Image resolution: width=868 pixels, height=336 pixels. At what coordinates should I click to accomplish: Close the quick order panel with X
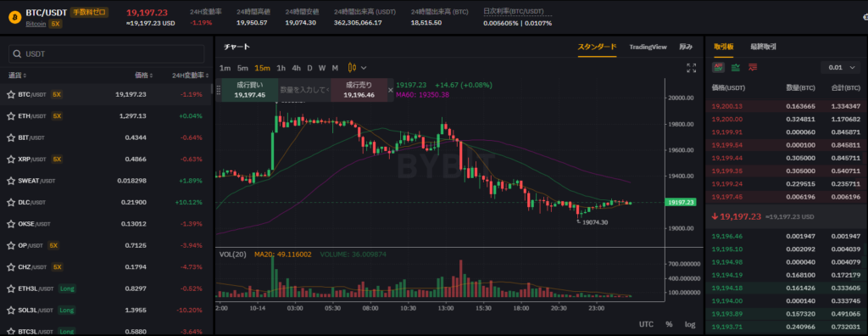tap(390, 89)
